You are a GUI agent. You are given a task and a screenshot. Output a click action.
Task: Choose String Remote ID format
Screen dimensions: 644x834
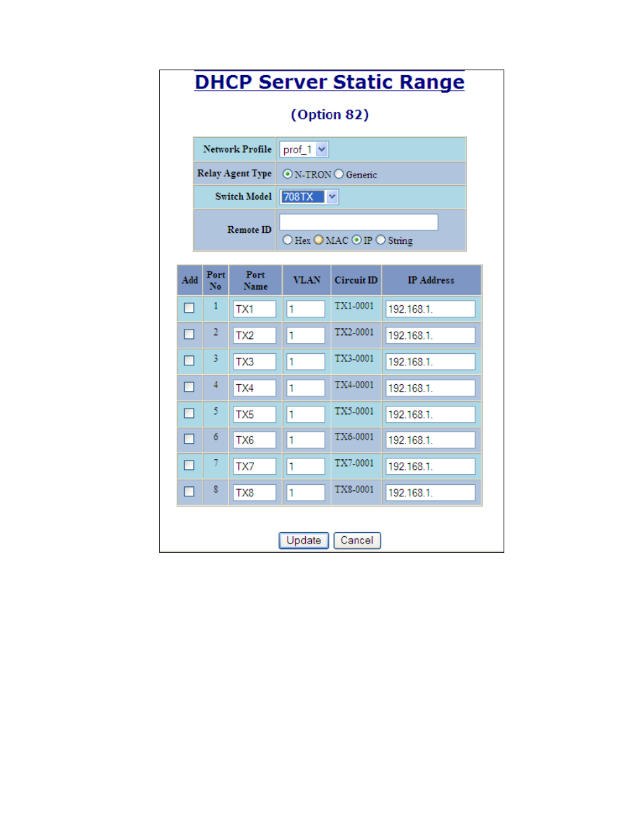click(x=381, y=240)
